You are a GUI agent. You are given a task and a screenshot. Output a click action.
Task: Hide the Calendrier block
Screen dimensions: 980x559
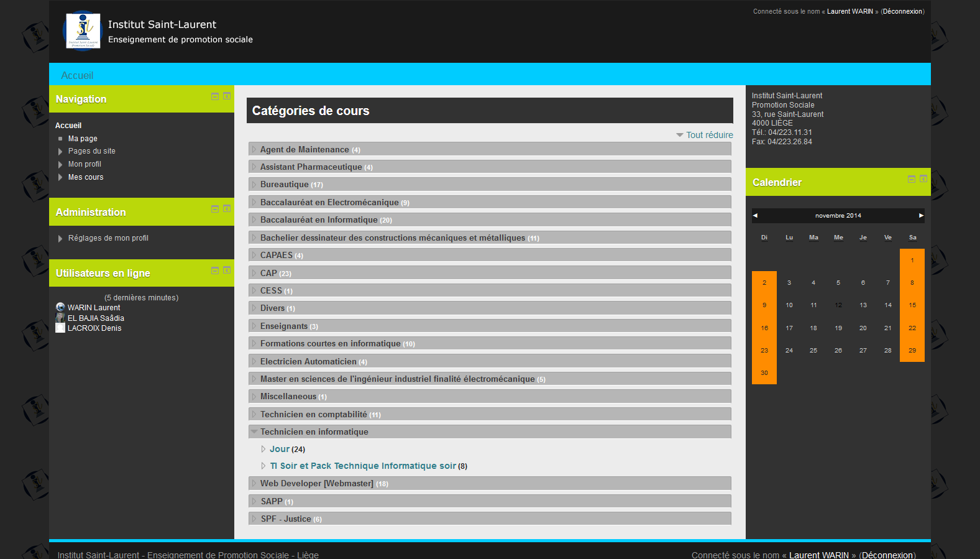pyautogui.click(x=912, y=179)
